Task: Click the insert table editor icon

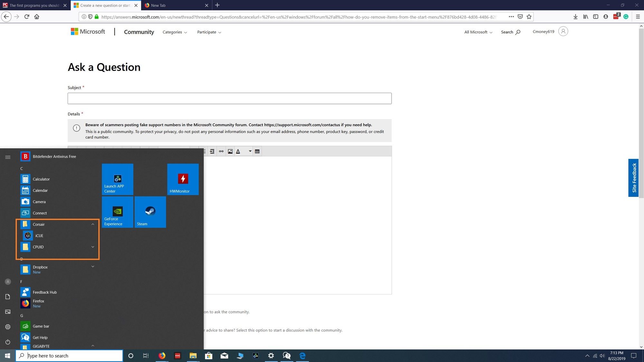Action: (x=257, y=151)
